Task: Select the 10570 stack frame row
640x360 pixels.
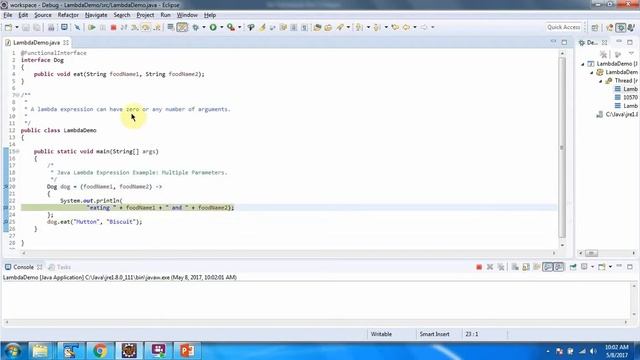Action: coord(626,97)
